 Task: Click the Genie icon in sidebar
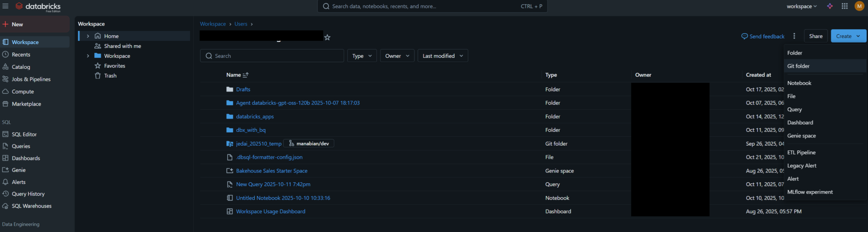[5, 170]
